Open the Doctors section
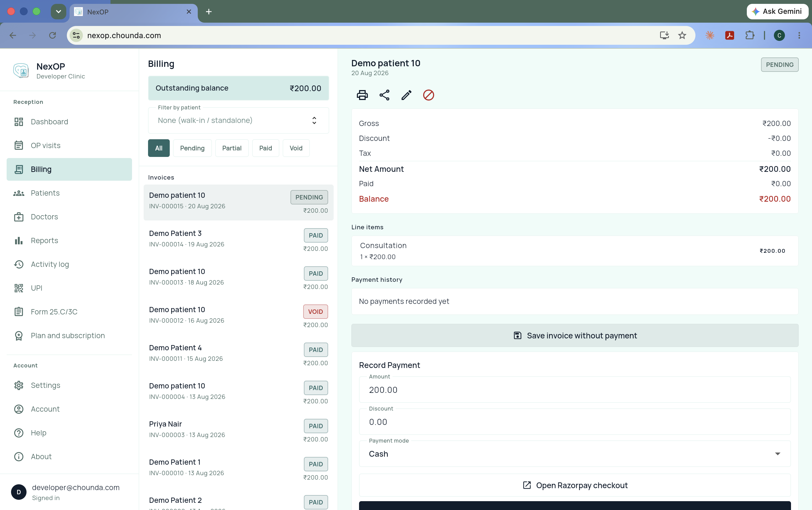 tap(69, 217)
